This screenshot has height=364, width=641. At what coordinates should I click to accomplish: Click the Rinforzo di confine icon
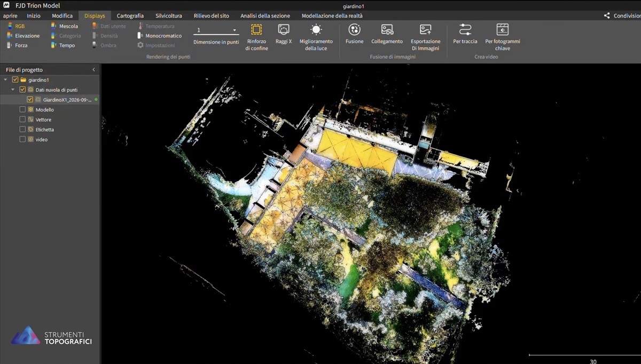point(256,30)
